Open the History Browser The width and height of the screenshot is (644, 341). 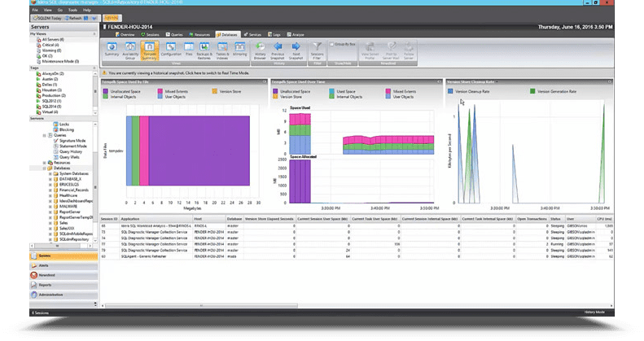click(260, 50)
